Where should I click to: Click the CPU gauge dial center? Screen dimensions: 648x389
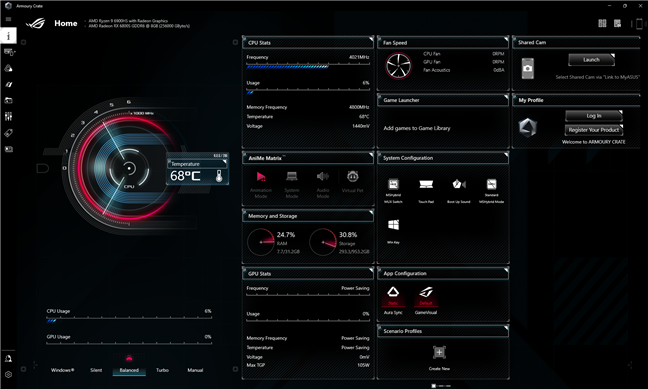click(x=129, y=168)
